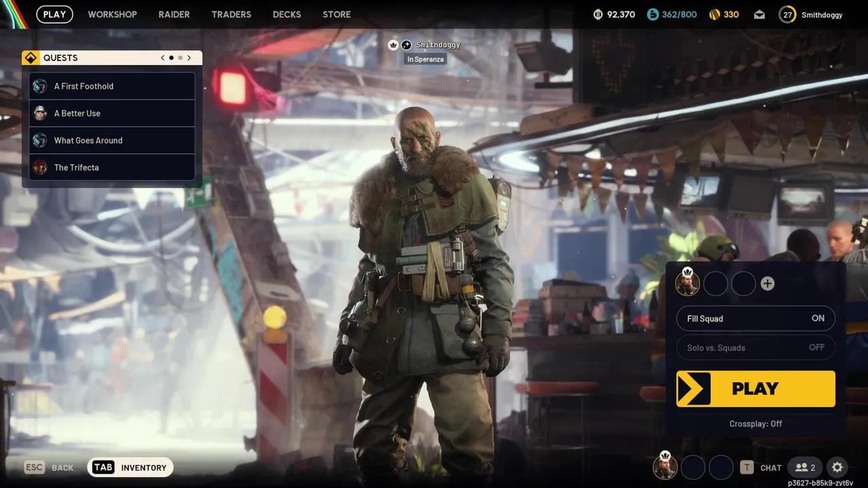Click the BACK button with ESC key
The width and height of the screenshot is (868, 488).
pyautogui.click(x=49, y=468)
